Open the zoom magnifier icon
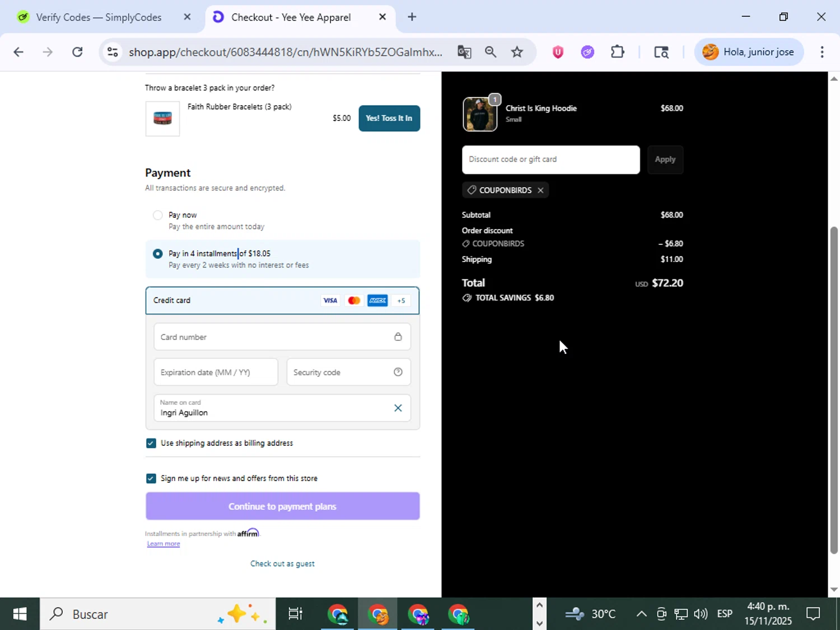The height and width of the screenshot is (630, 840). 491,52
